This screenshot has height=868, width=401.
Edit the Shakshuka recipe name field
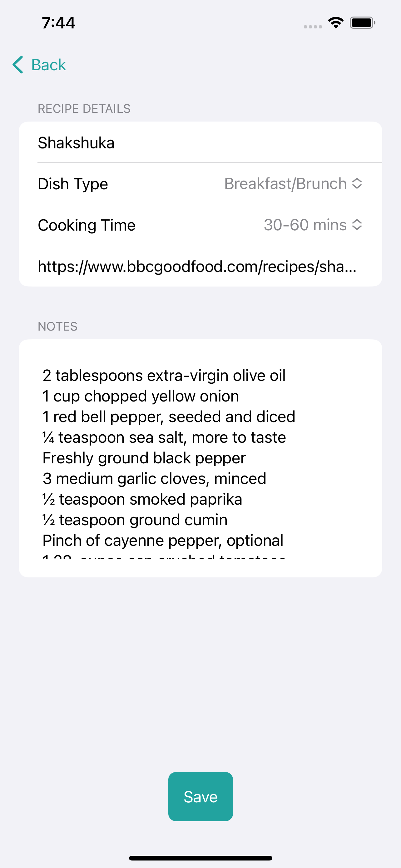200,142
